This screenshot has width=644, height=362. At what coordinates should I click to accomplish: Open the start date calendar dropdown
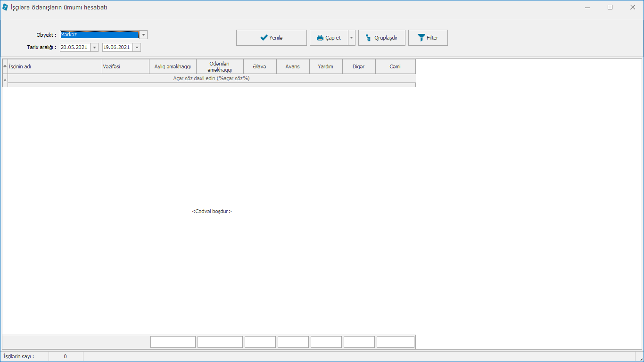click(x=95, y=47)
